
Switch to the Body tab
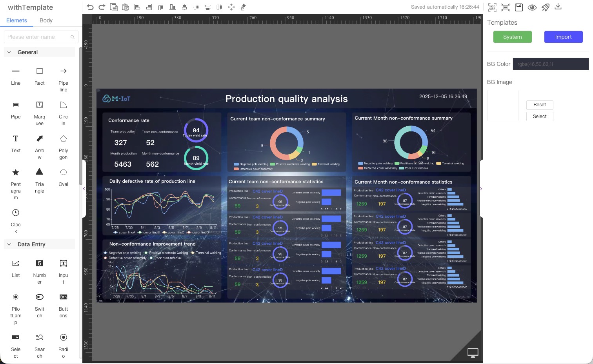click(x=46, y=20)
